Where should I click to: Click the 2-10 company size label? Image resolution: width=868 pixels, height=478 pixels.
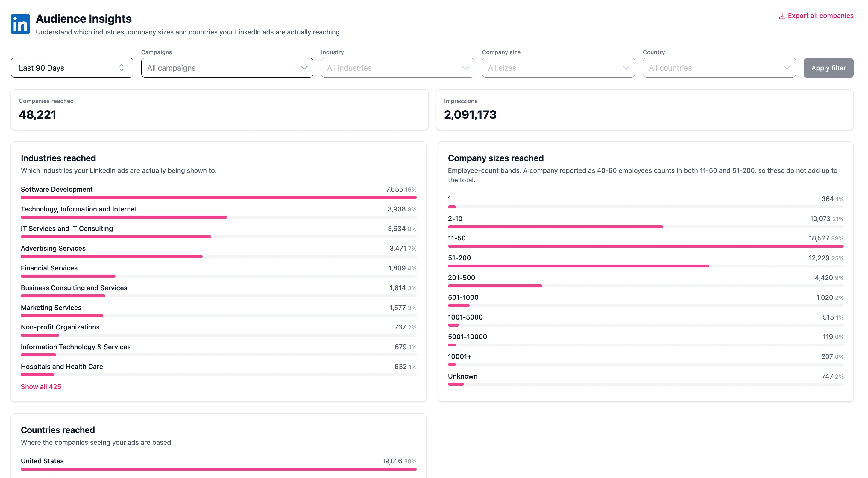point(455,219)
